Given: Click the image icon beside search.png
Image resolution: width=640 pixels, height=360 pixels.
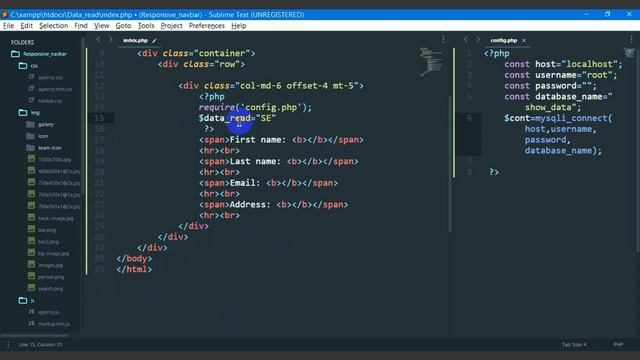Looking at the screenshot, I should [x=31, y=288].
